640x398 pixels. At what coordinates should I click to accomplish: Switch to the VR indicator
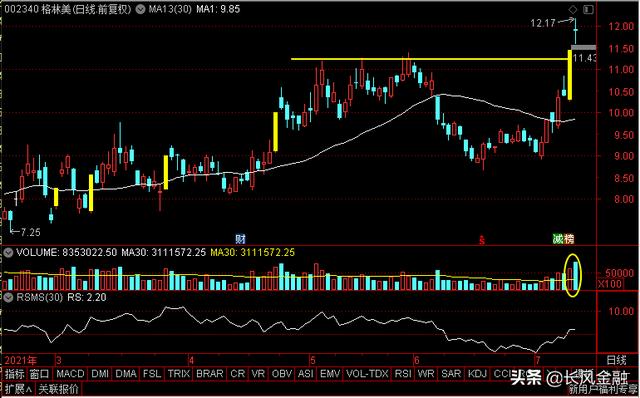coord(258,374)
